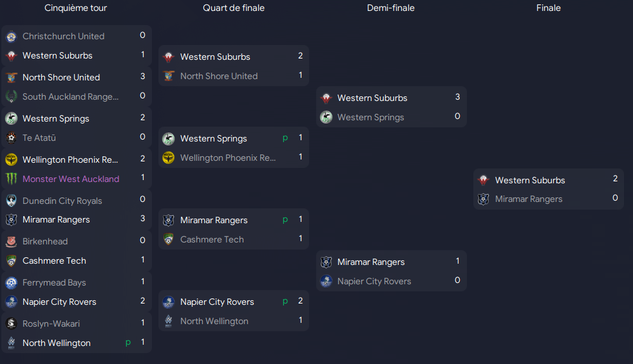Image resolution: width=633 pixels, height=364 pixels.
Task: Open Western Suburbs vs North Shore United match
Action: (x=234, y=66)
